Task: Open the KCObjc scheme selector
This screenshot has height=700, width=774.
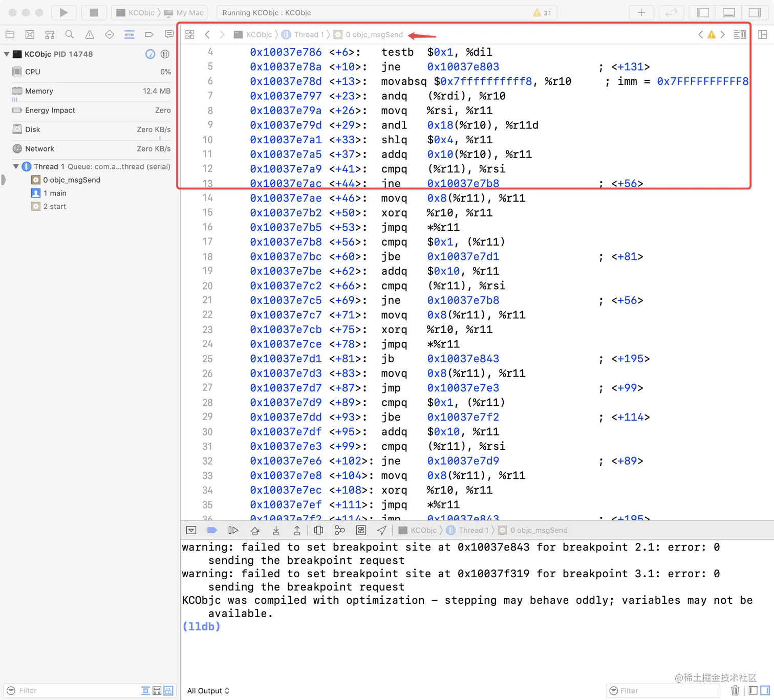Action: (136, 13)
